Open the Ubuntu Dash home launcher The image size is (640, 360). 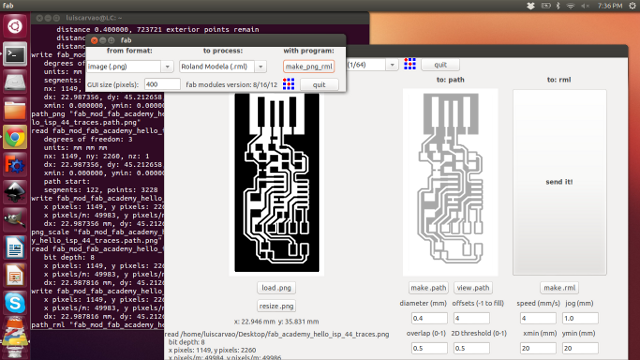(15, 27)
